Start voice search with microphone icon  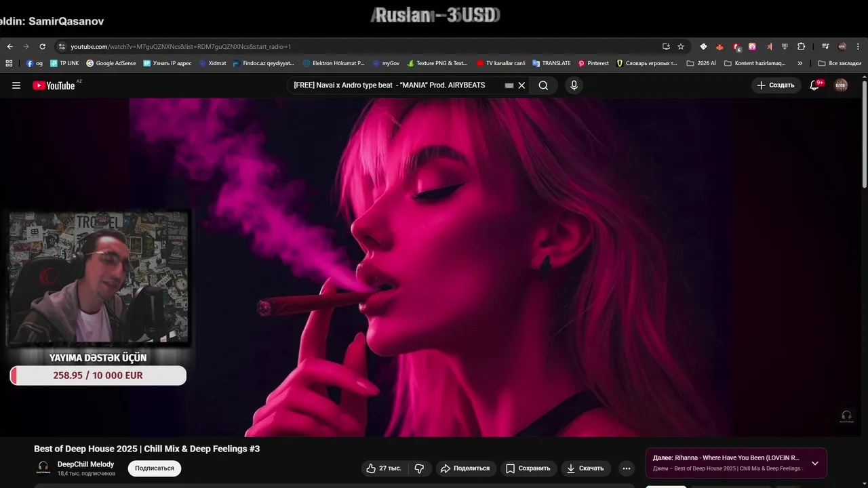(574, 85)
